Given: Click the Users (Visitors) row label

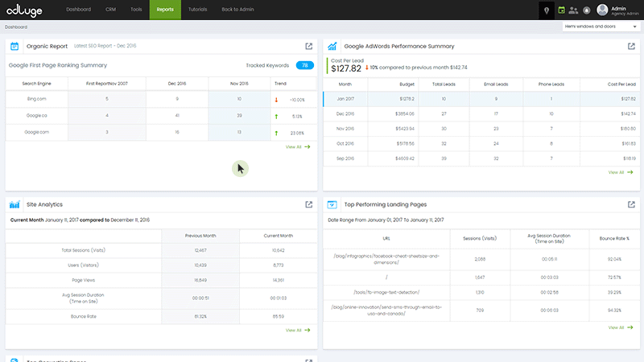Looking at the screenshot, I should pos(84,265).
